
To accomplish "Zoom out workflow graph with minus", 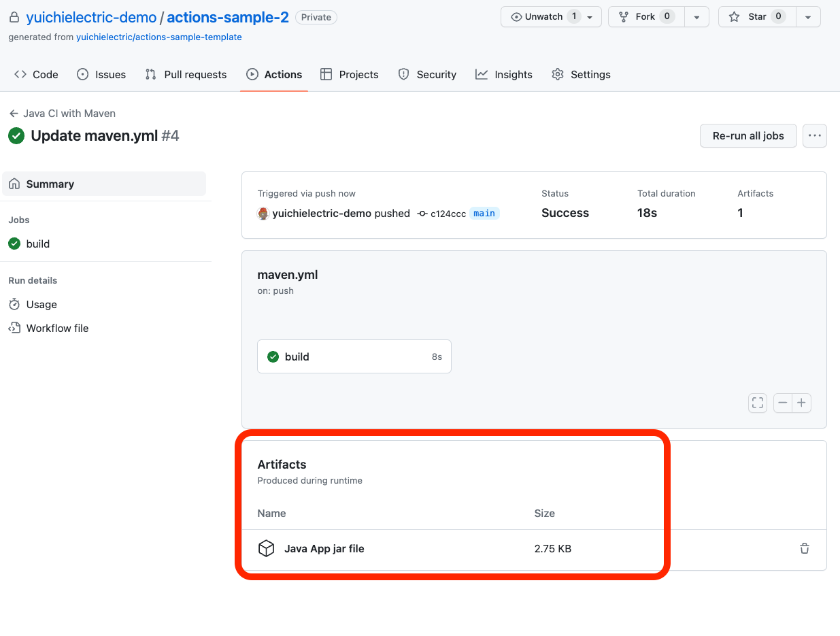I will [783, 403].
